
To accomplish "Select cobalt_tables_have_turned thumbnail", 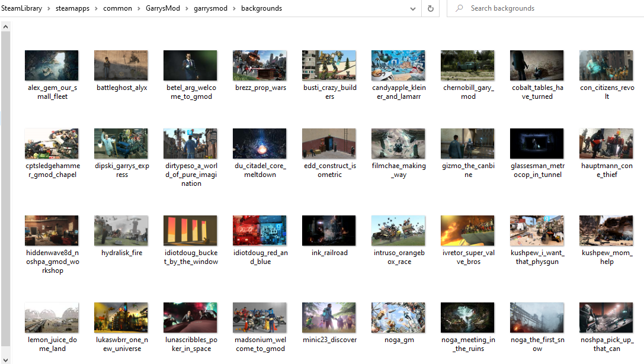I will tap(537, 65).
